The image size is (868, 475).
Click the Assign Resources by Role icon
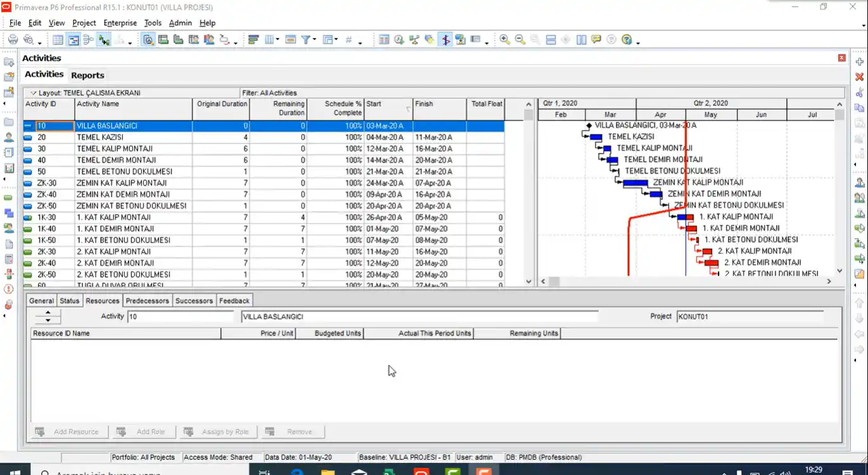tap(860, 198)
